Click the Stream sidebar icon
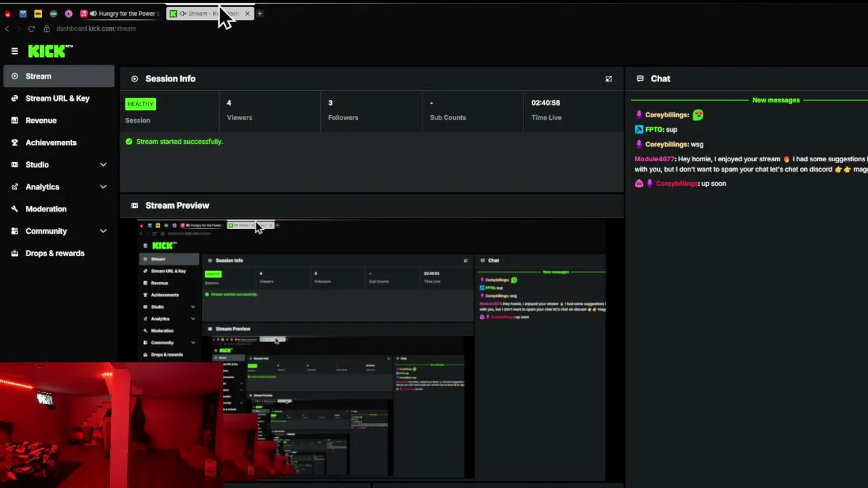868x488 pixels. click(x=14, y=77)
